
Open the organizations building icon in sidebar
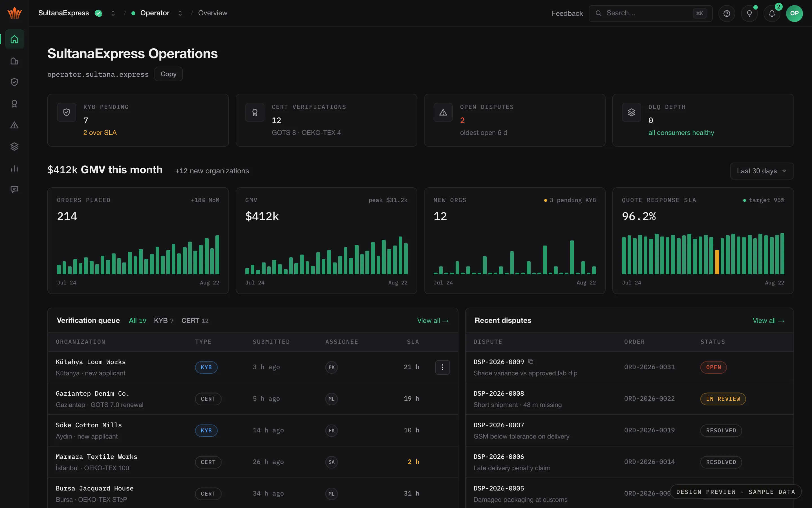14,61
